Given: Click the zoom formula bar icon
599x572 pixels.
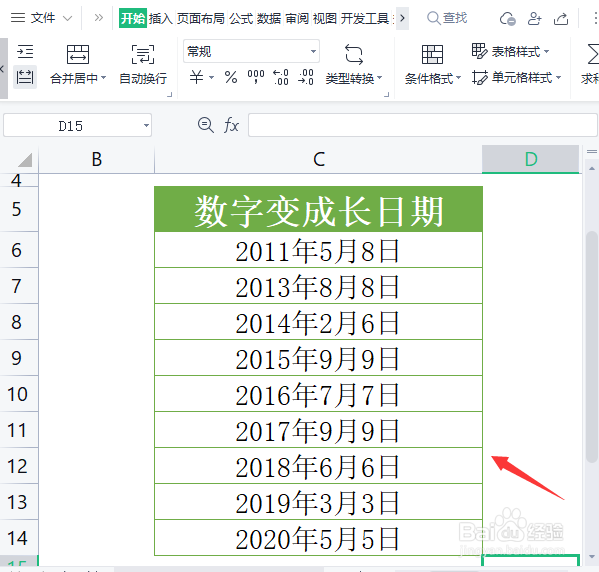Looking at the screenshot, I should pyautogui.click(x=206, y=125).
